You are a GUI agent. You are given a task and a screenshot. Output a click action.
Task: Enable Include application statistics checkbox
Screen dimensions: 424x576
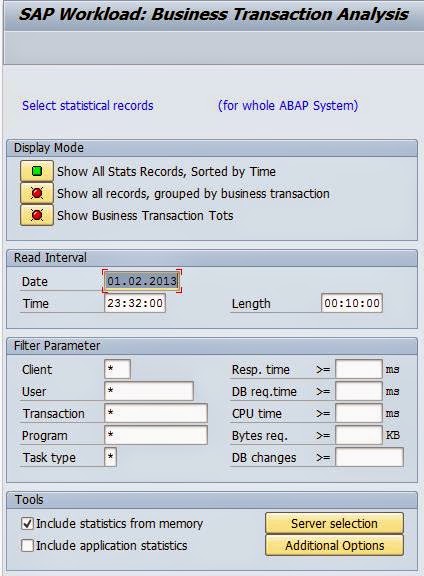point(27,545)
